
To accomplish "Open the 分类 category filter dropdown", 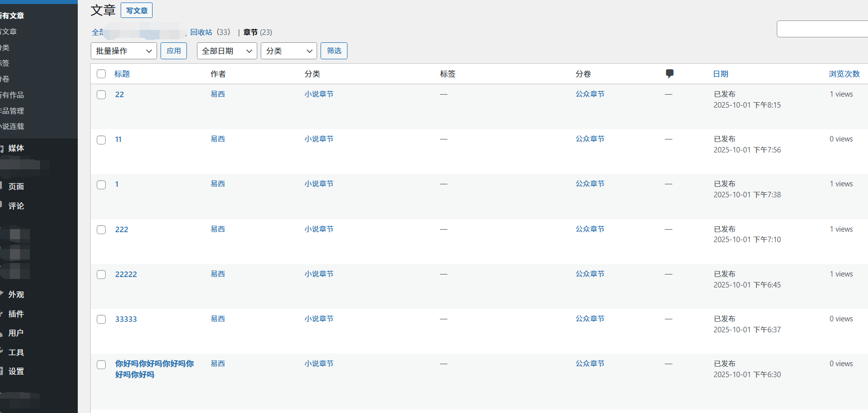I will [289, 51].
